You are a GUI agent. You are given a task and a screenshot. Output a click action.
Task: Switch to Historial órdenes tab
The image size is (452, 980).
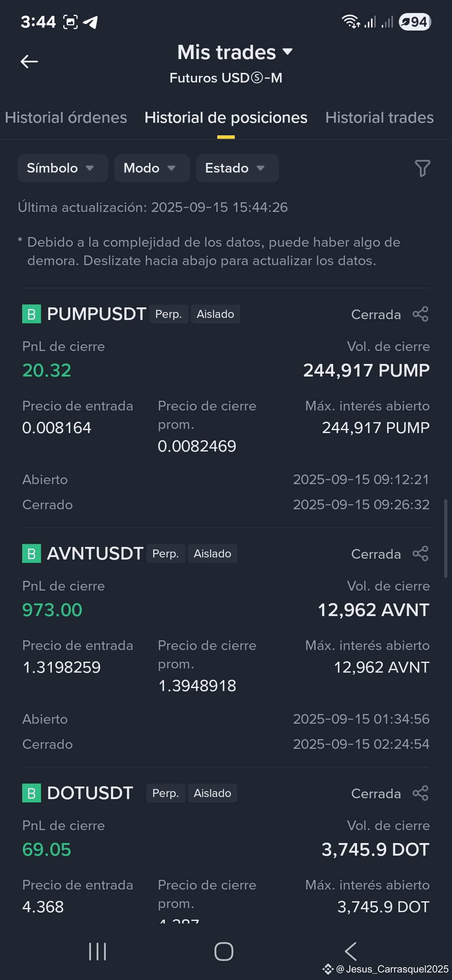(66, 118)
